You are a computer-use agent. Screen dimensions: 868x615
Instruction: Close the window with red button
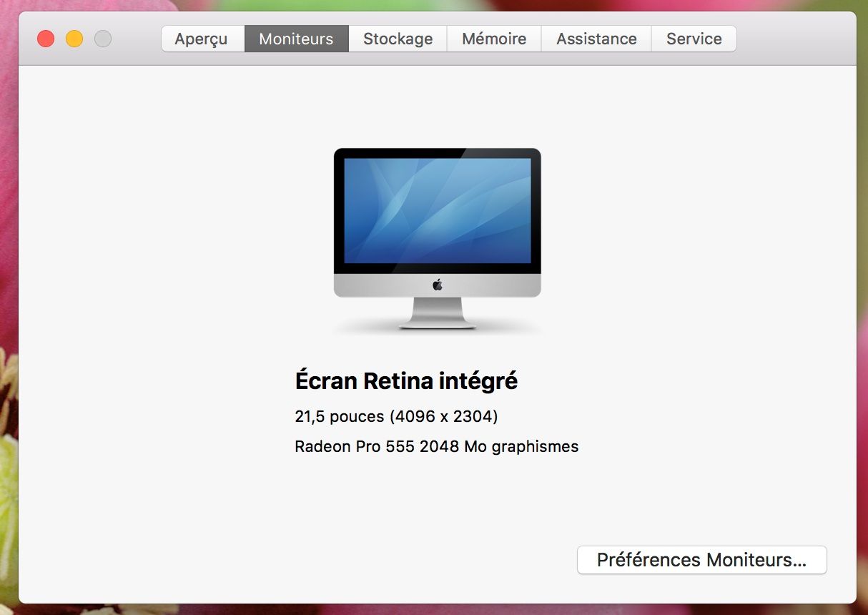46,39
